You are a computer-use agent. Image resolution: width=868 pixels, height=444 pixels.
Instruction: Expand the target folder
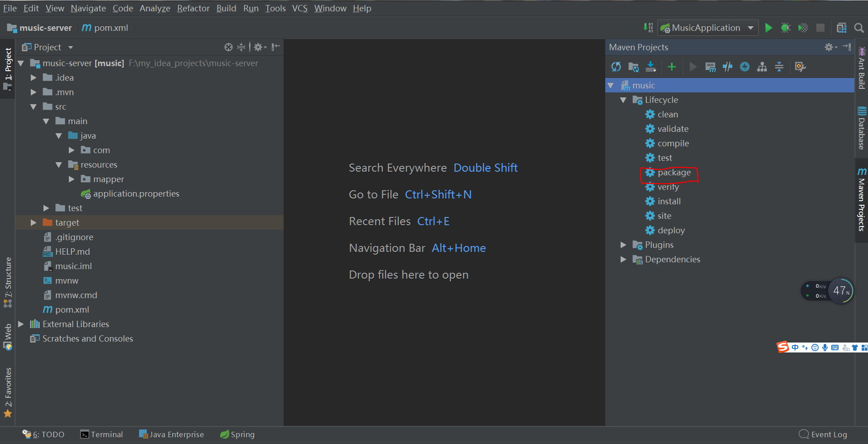(x=33, y=223)
